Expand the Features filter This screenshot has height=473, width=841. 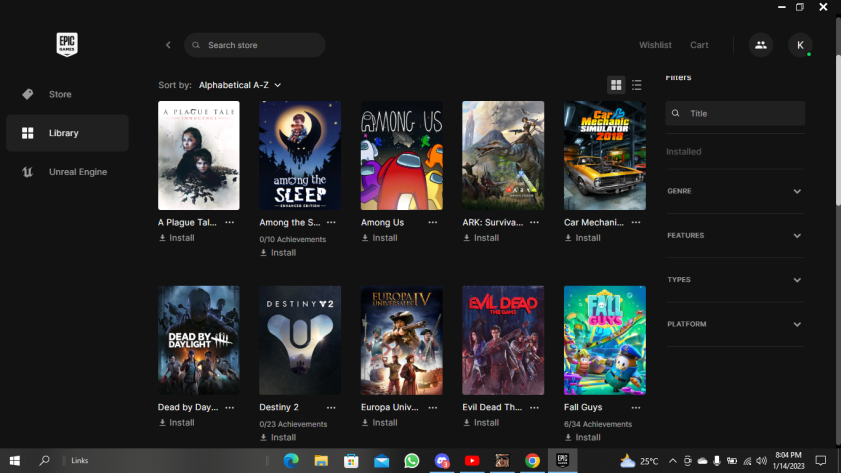(x=734, y=235)
